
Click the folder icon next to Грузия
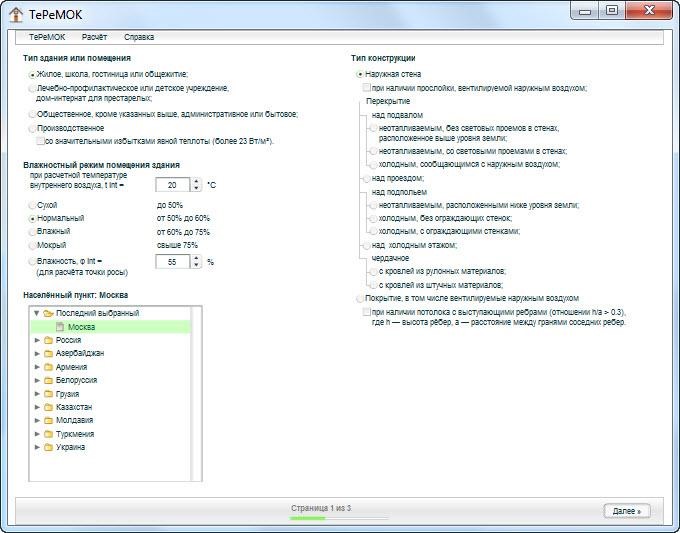click(48, 394)
